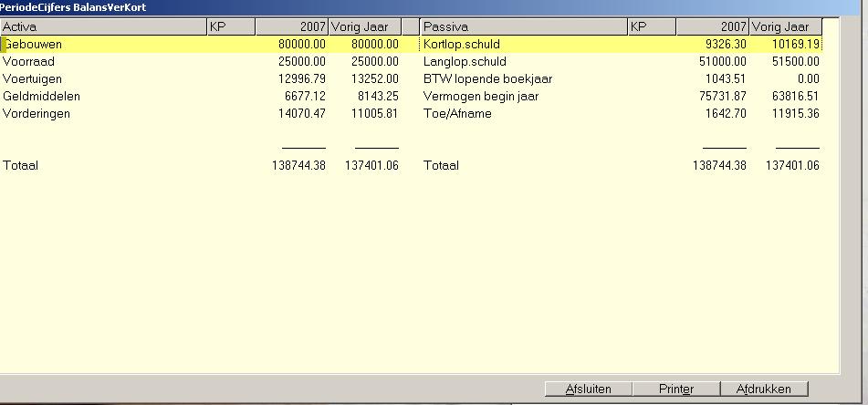Click the 2007 header in Passiva table
Image resolution: width=868 pixels, height=405 pixels.
[713, 26]
